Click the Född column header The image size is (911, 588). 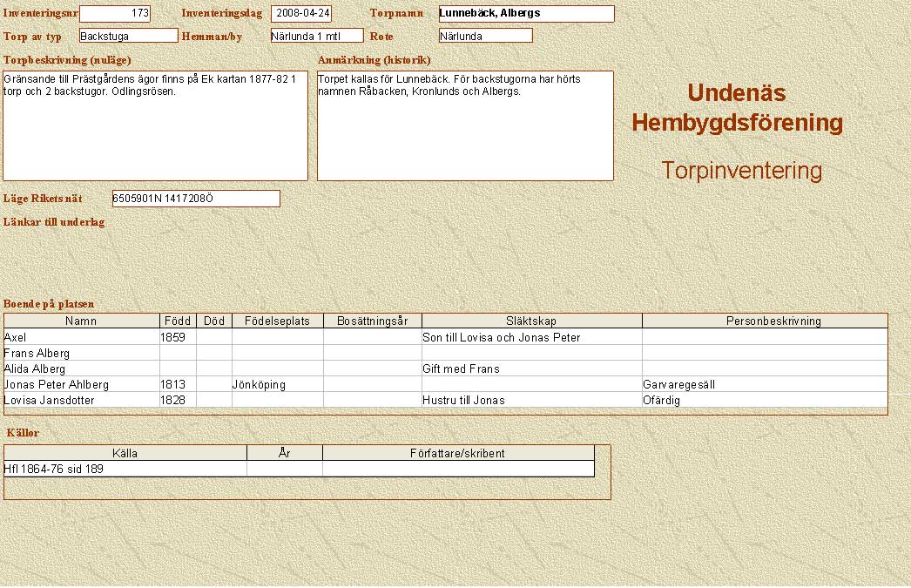[178, 321]
